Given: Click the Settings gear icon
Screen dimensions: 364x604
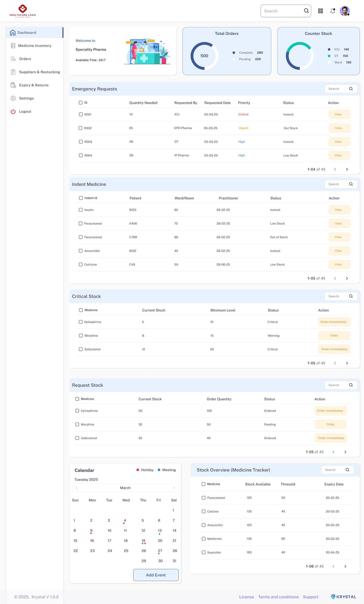Looking at the screenshot, I should click(x=13, y=98).
